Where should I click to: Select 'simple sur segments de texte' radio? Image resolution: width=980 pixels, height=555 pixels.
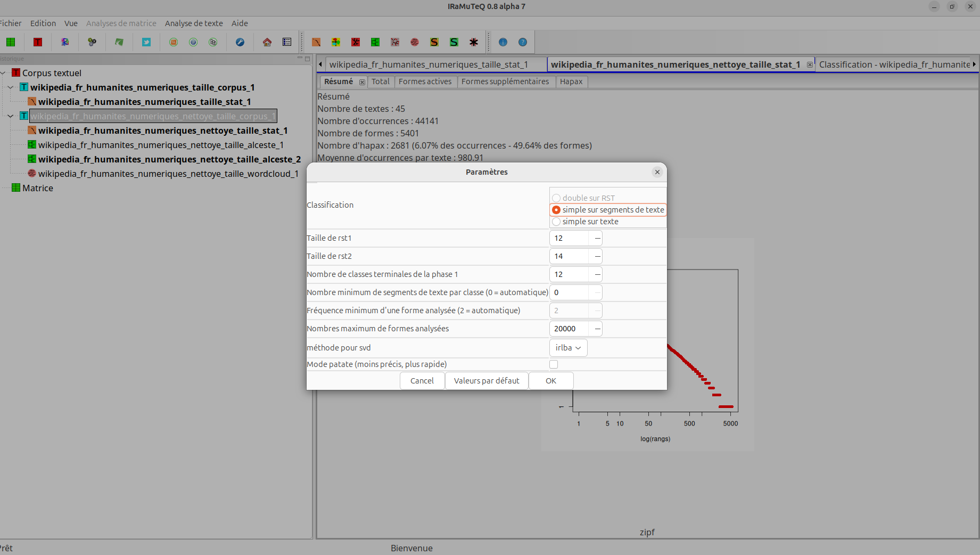coord(556,210)
